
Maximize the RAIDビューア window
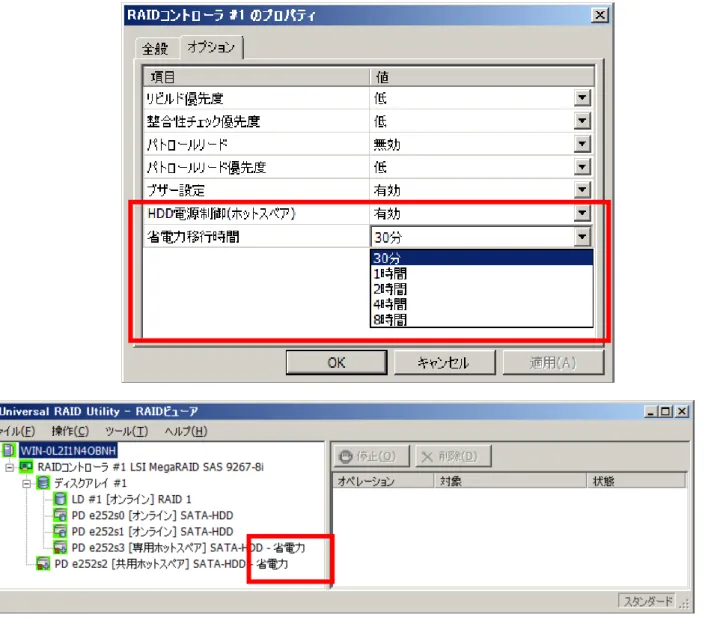666,411
